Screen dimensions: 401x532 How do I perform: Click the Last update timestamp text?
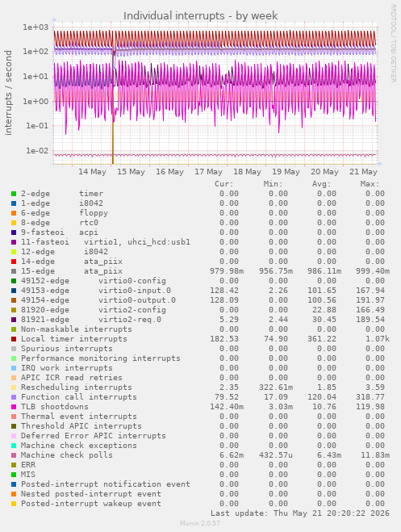point(300,513)
